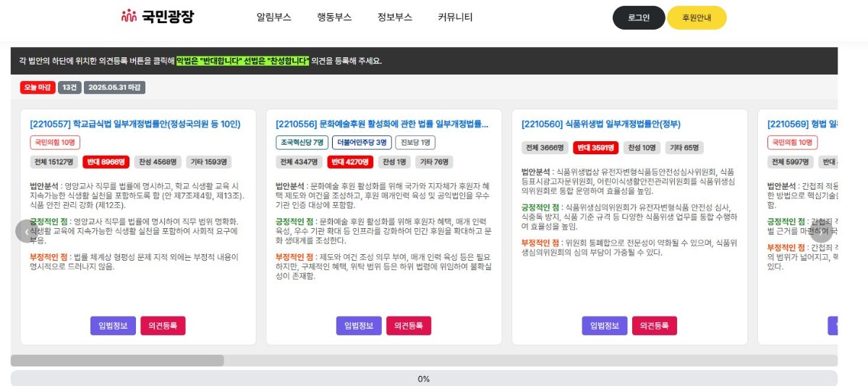This screenshot has width=868, height=386.
Task: Click the yellow 후원안내 button
Action: pos(696,17)
